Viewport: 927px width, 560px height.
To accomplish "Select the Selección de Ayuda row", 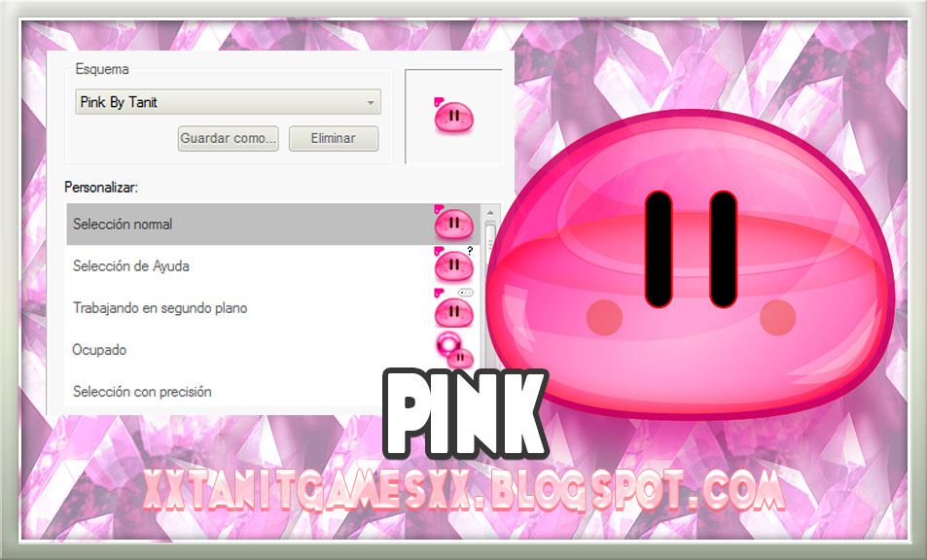I will [275, 266].
